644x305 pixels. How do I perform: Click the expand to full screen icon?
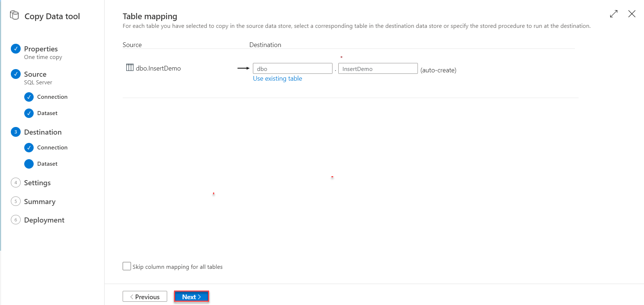pos(614,14)
